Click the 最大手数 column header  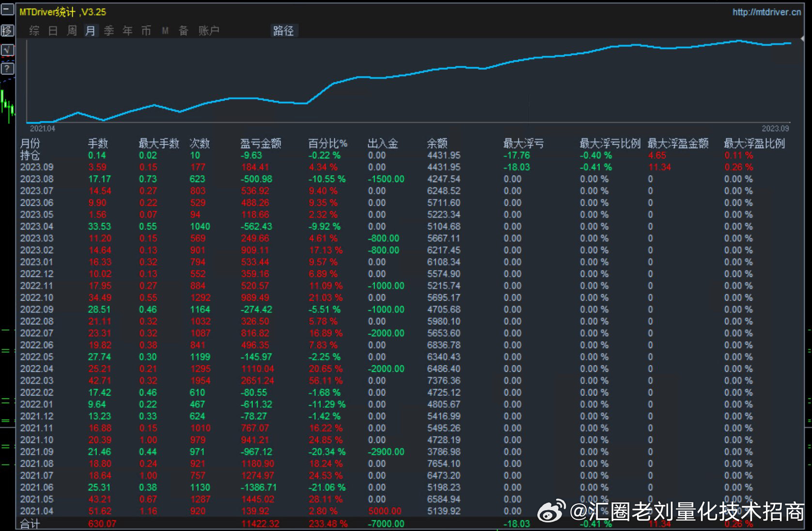(x=159, y=143)
